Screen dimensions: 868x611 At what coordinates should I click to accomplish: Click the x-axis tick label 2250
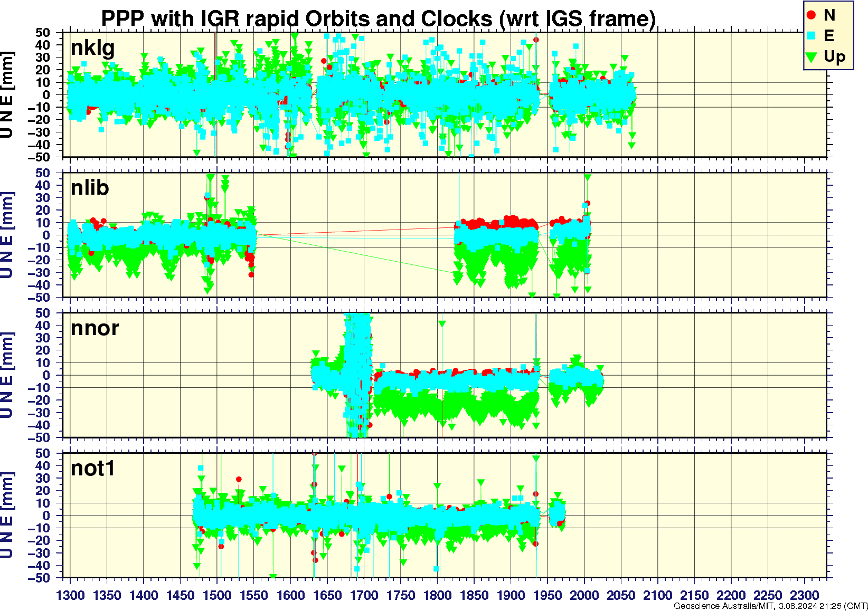pos(768,595)
